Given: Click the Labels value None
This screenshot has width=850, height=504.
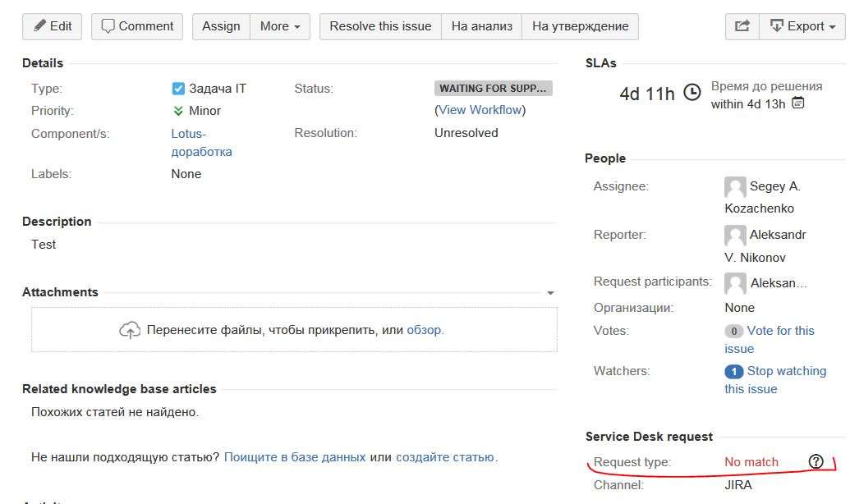Looking at the screenshot, I should 186,174.
